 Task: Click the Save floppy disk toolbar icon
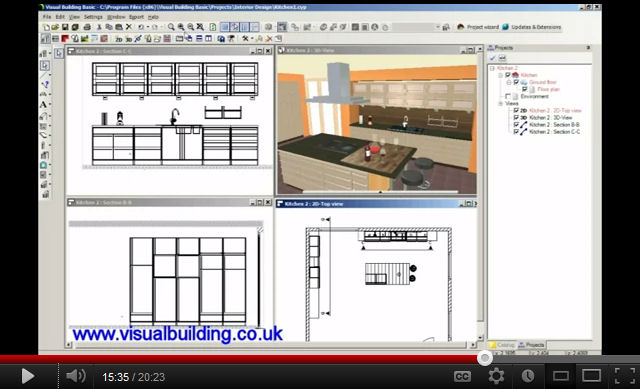click(65, 27)
